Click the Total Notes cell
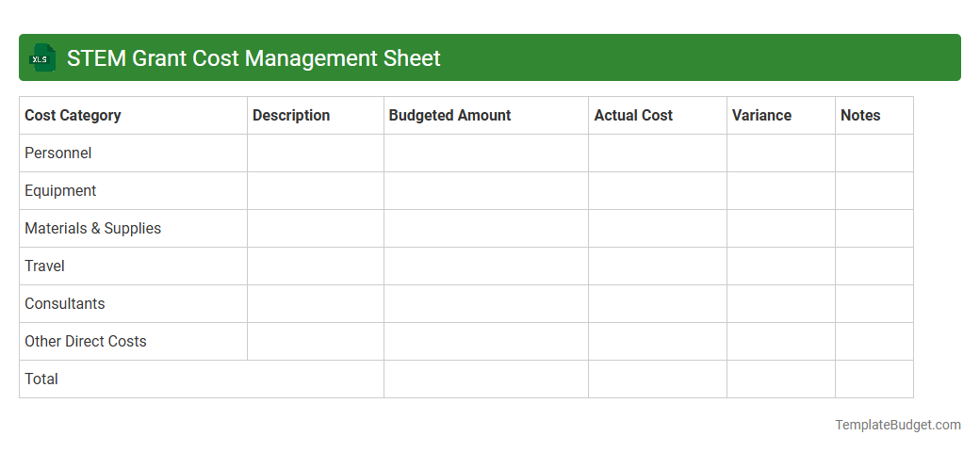 coord(874,379)
